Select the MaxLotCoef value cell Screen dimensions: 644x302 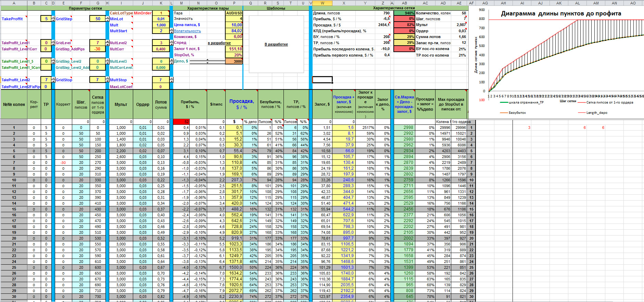161,87
